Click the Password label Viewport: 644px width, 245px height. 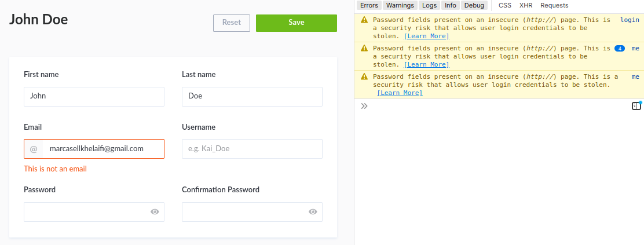39,189
